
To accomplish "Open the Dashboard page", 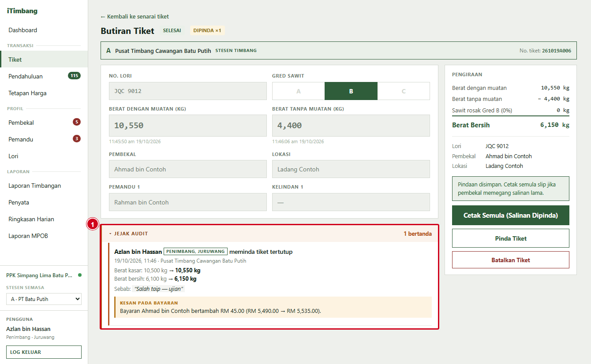I will point(44,30).
